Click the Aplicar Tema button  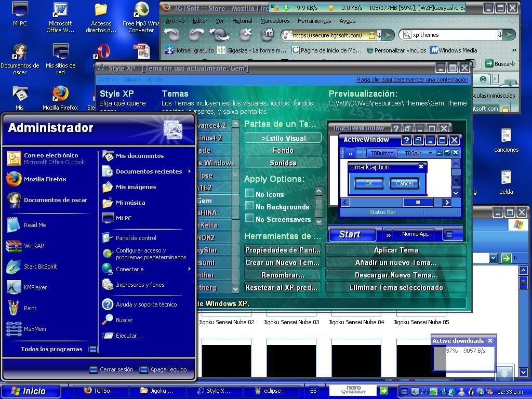point(396,250)
